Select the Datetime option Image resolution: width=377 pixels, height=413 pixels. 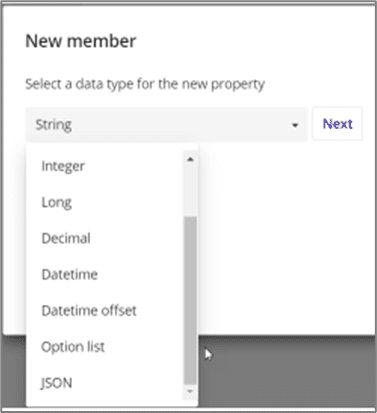(x=70, y=275)
